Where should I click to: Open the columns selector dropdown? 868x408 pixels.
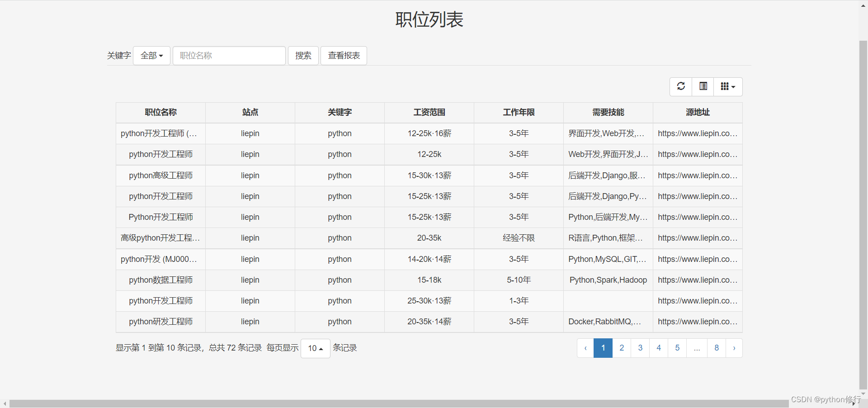pyautogui.click(x=728, y=86)
